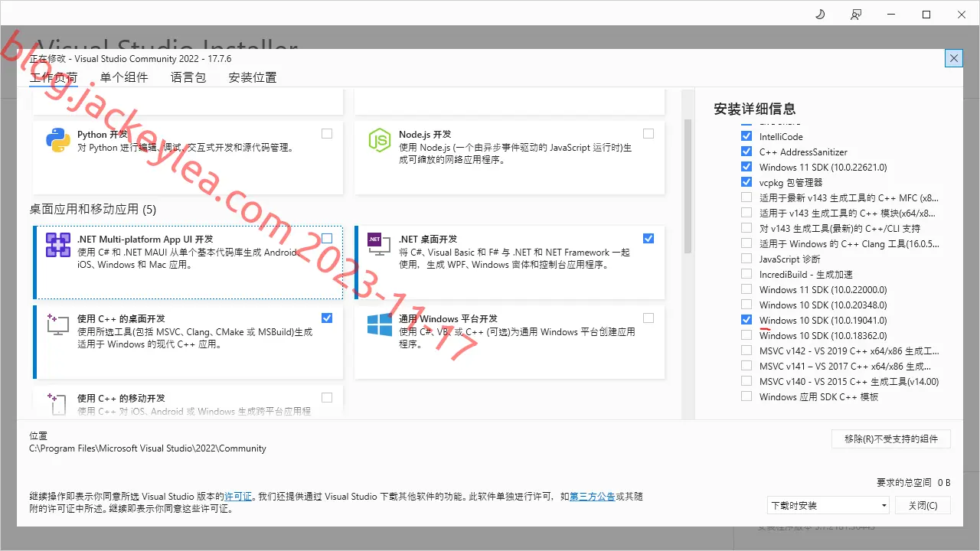Switch to the 单个组件 tab
The height and width of the screenshot is (551, 980).
tap(124, 77)
